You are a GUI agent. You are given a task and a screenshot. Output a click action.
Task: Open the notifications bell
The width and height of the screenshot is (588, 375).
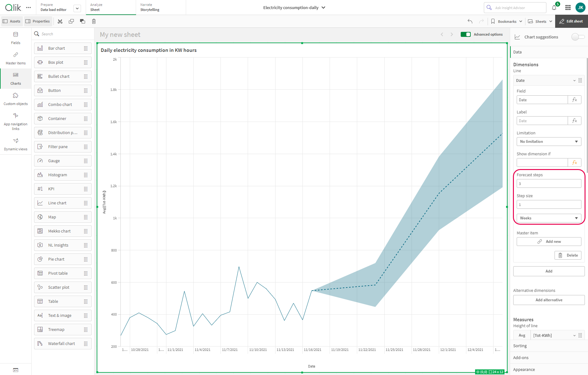554,7
